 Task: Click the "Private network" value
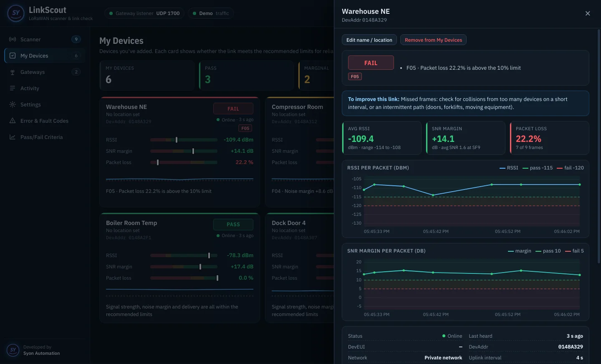point(443,358)
